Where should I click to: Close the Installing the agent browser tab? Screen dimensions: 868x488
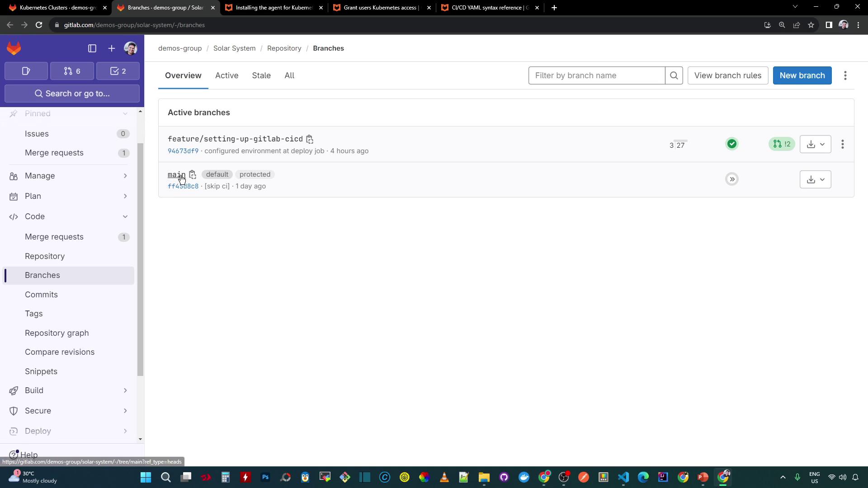pos(321,8)
